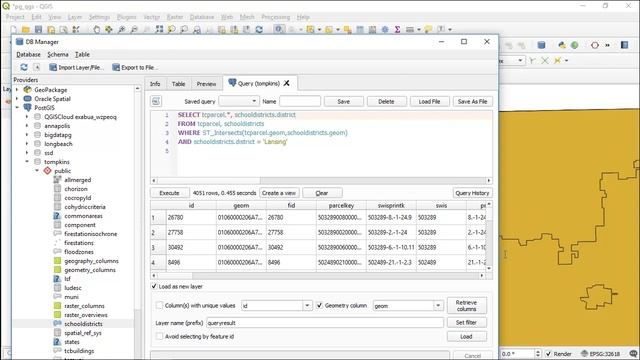
Task: Click the Oracle Spatial provider icon
Action: click(27, 99)
